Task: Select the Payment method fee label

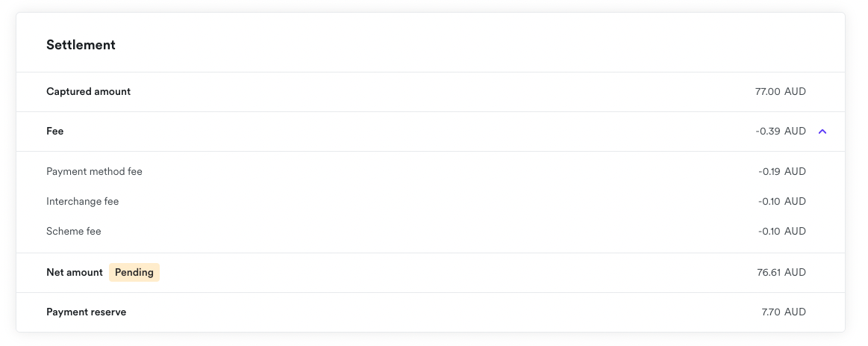Action: click(x=94, y=172)
